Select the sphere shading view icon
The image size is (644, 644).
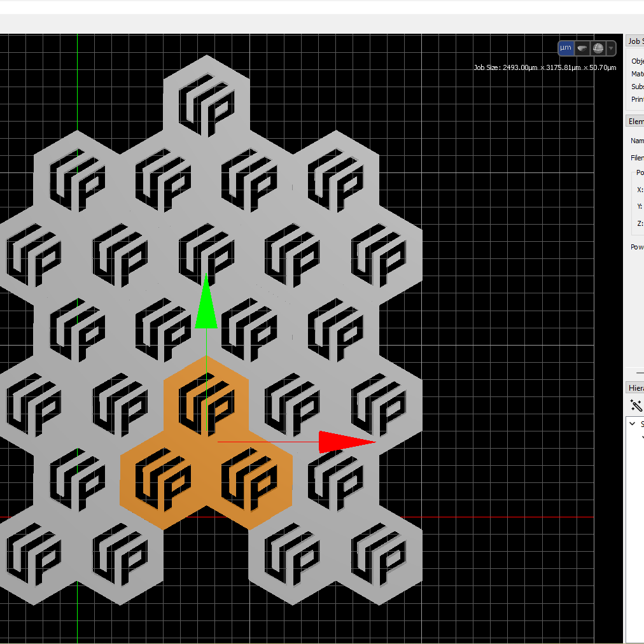(x=598, y=48)
